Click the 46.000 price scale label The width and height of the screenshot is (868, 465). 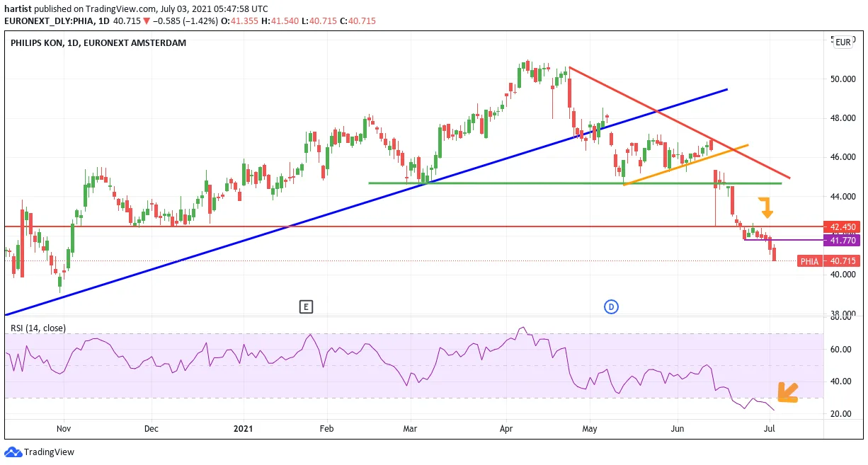point(843,157)
